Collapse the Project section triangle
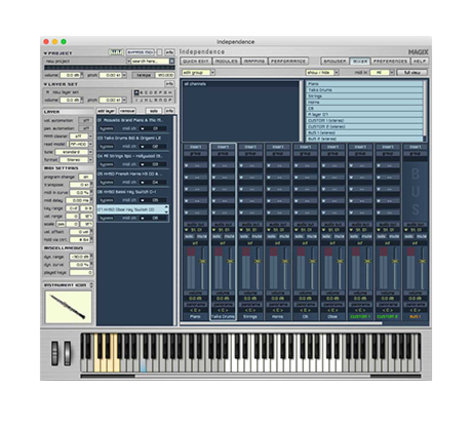The width and height of the screenshot is (472, 427). tap(45, 53)
